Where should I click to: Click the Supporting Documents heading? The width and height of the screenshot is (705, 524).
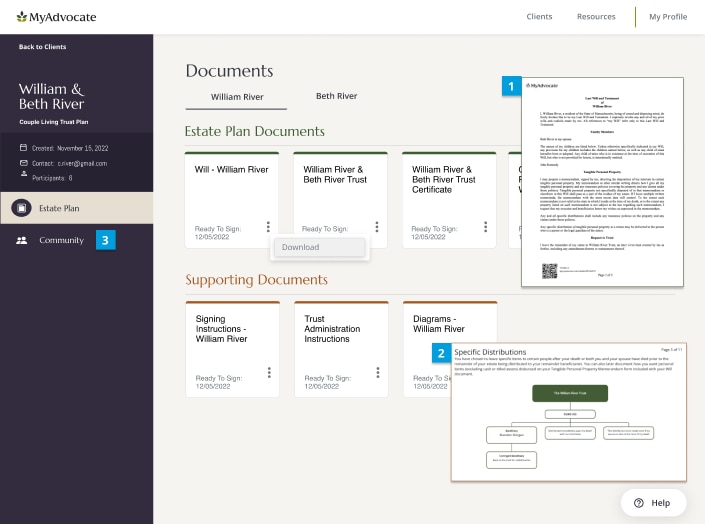tap(256, 279)
